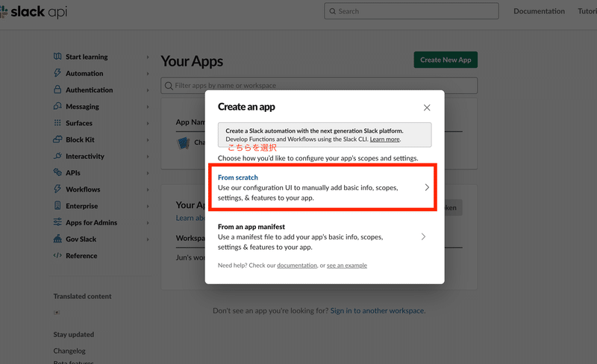597x364 pixels.
Task: Expand the Workflows section arrow
Action: tap(148, 189)
